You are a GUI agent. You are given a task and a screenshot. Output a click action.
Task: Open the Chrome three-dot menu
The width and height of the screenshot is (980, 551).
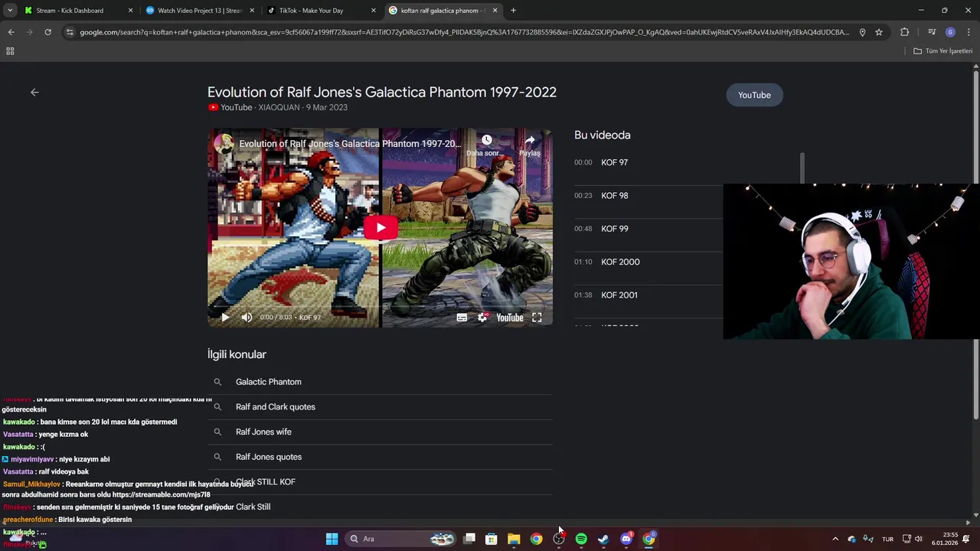coord(969,32)
